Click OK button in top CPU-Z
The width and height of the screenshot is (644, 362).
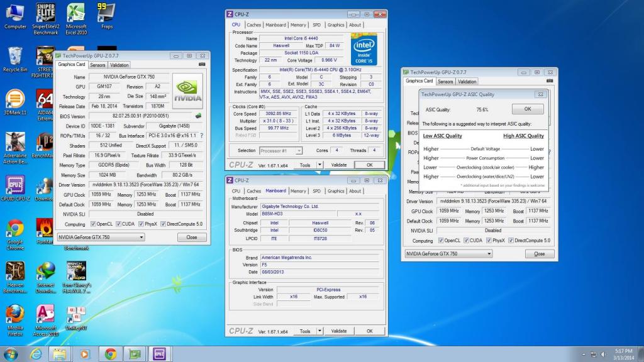click(370, 165)
